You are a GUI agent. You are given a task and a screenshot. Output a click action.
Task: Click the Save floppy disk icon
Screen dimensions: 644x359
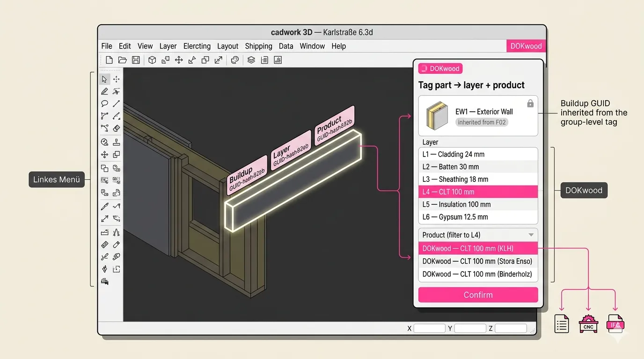136,60
